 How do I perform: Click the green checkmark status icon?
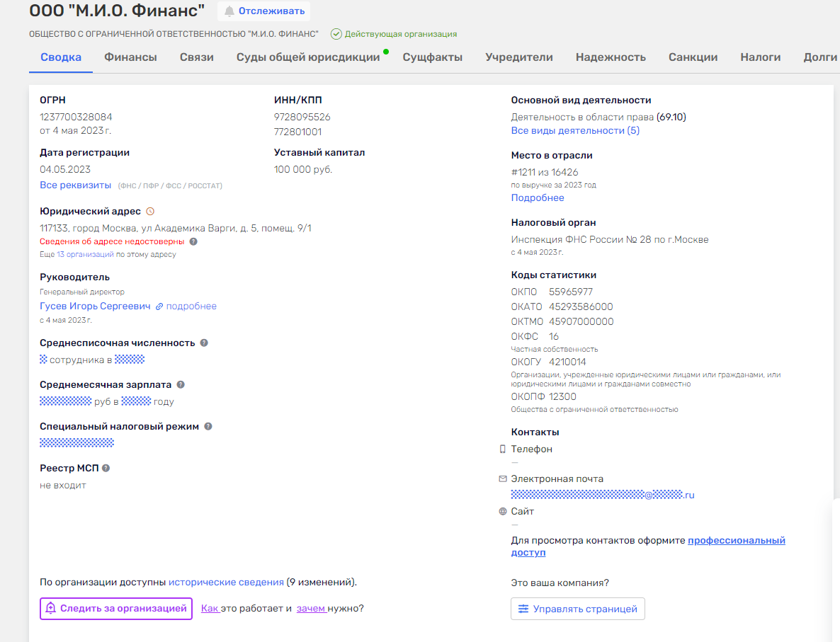click(336, 34)
